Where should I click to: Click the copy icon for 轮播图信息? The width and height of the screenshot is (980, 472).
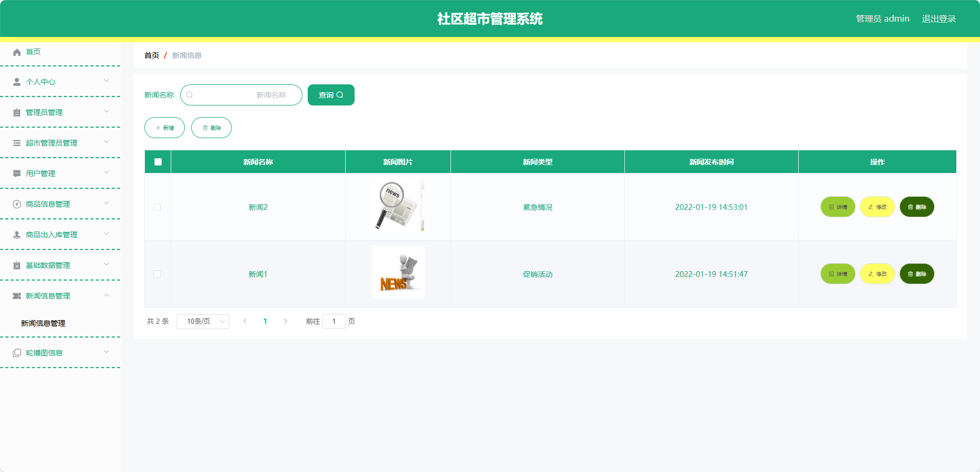tap(17, 353)
